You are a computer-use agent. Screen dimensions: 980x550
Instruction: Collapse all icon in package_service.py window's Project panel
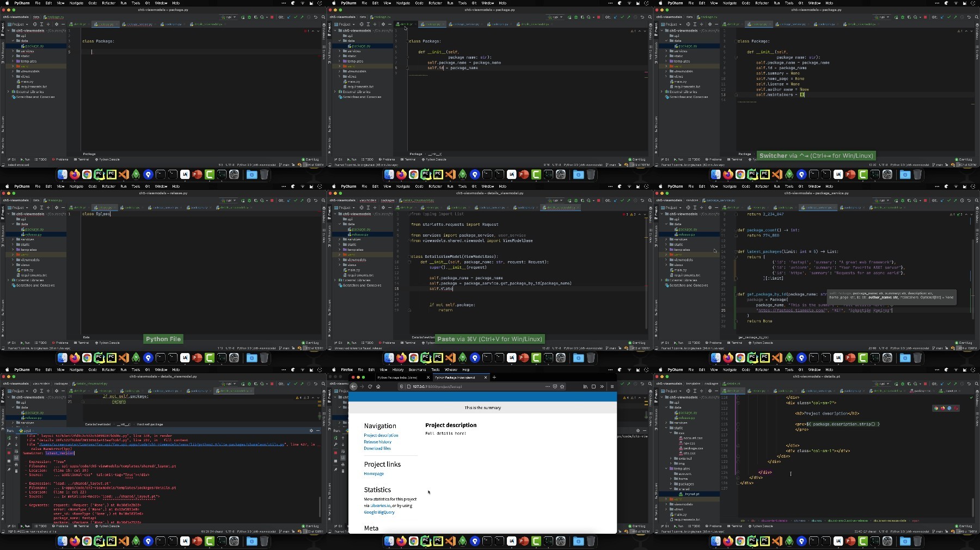[701, 207]
